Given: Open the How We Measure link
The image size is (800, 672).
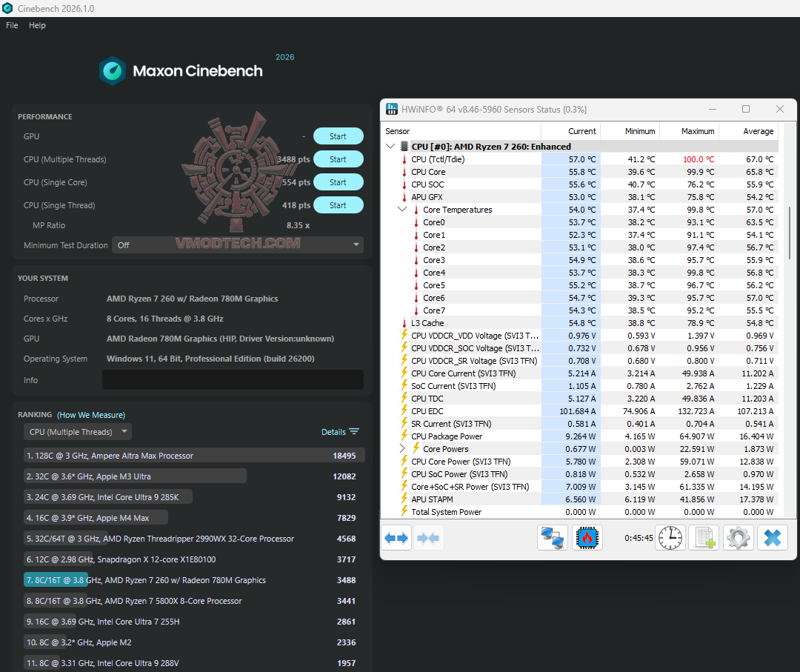Looking at the screenshot, I should 91,415.
